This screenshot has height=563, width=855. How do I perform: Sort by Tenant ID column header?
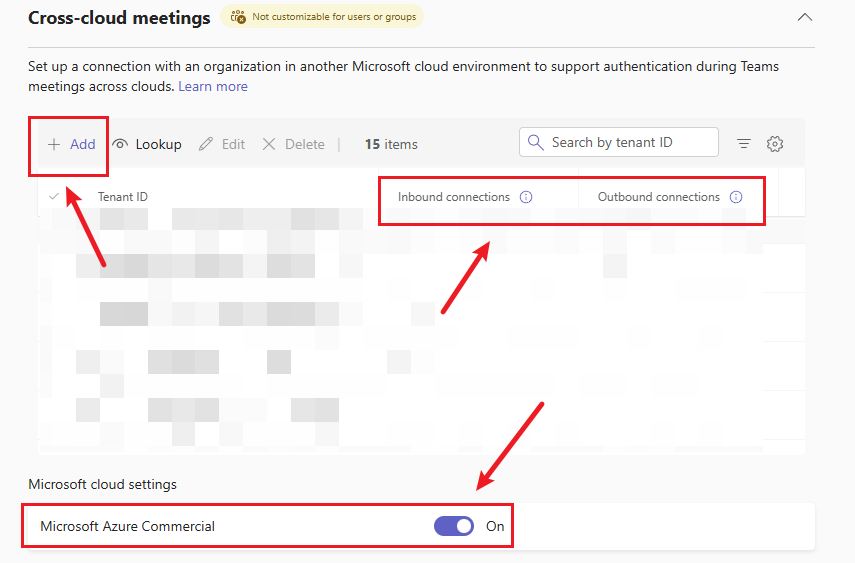123,197
